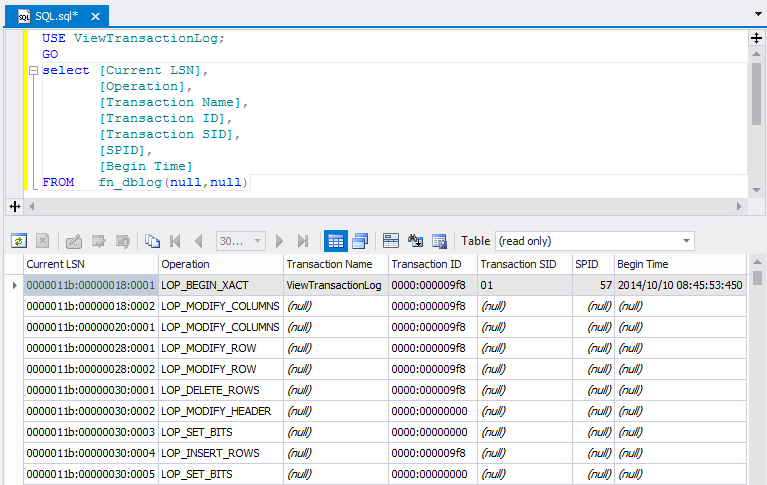
Task: Sort by the Begin Time column header
Action: (x=680, y=264)
